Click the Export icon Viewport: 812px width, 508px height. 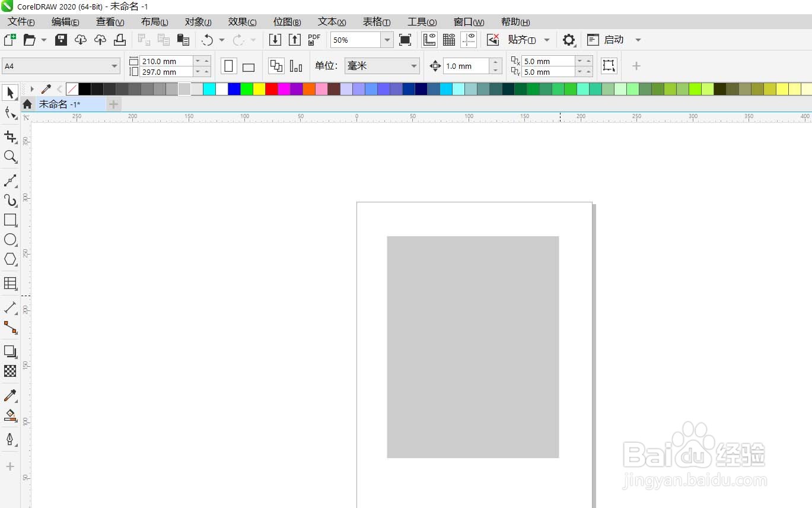pos(295,40)
